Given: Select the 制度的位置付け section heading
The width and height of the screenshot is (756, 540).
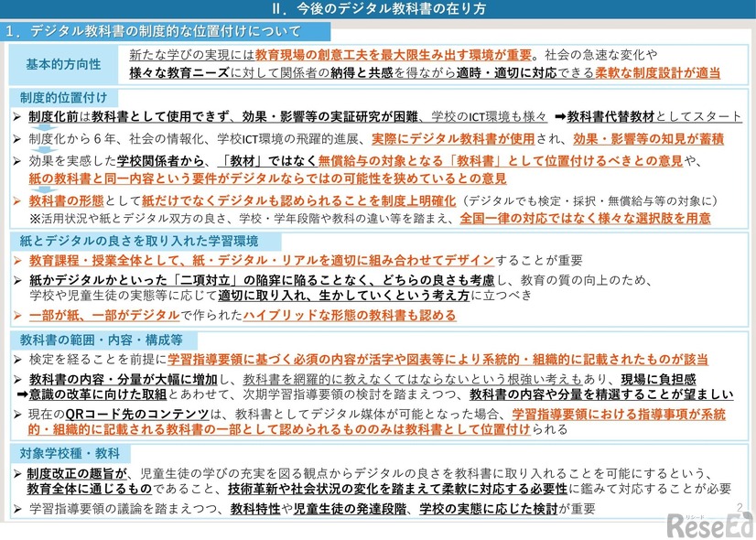Looking at the screenshot, I should click(x=63, y=97).
